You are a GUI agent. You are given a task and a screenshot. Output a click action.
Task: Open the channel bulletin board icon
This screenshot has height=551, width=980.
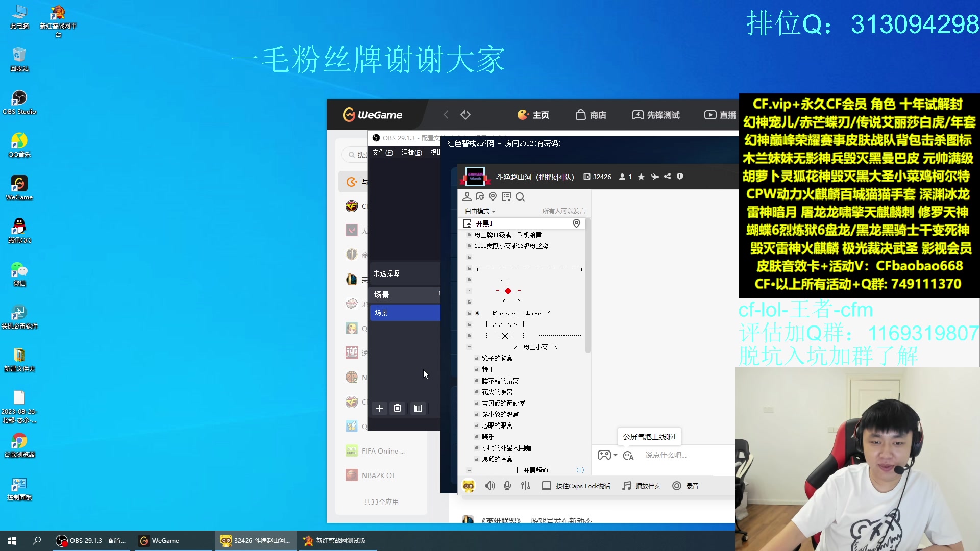(x=506, y=196)
